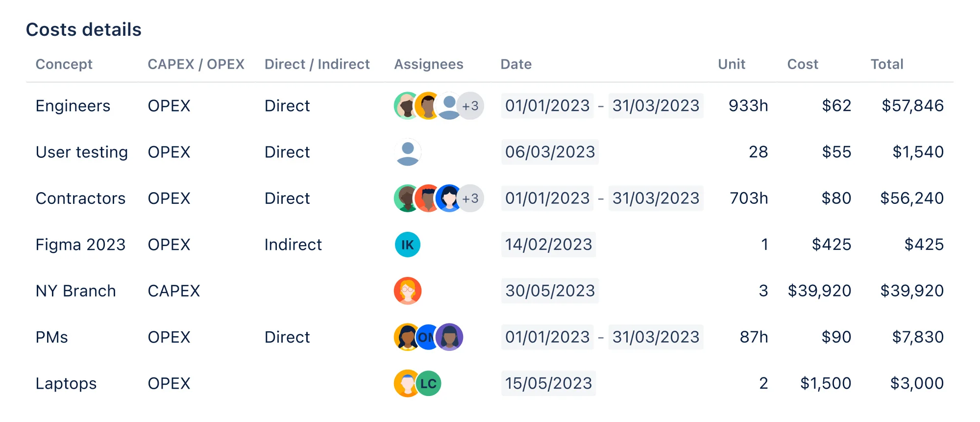Sort by the Concept column header
Image resolution: width=980 pixels, height=422 pixels.
64,64
